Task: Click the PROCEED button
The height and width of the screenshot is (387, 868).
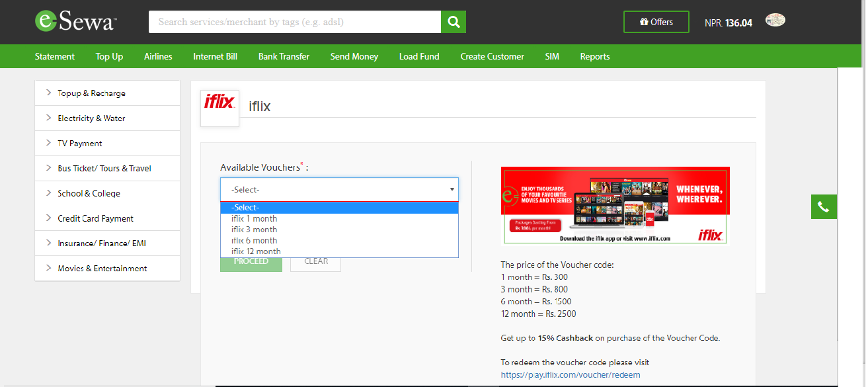Action: click(251, 264)
